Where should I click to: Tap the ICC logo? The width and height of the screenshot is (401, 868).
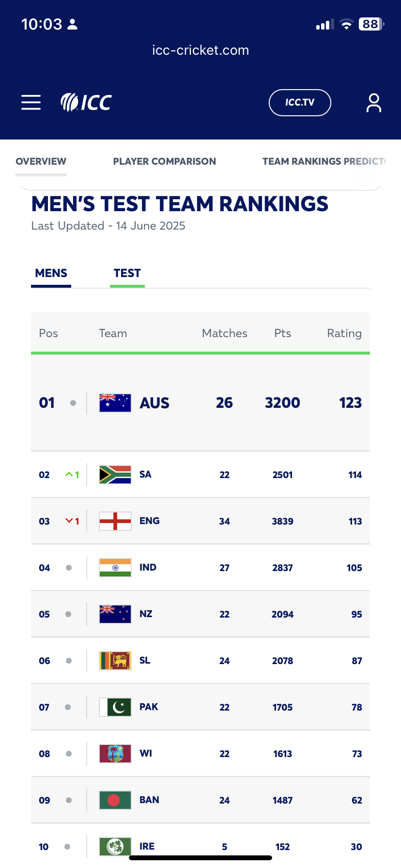coord(86,102)
